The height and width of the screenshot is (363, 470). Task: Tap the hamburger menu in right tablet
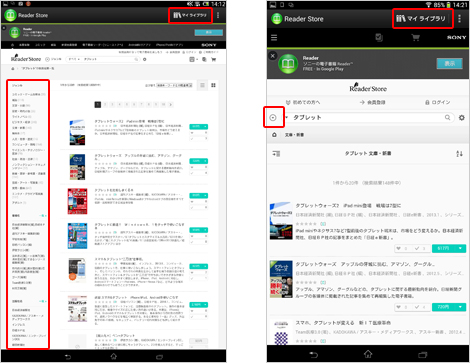(274, 37)
